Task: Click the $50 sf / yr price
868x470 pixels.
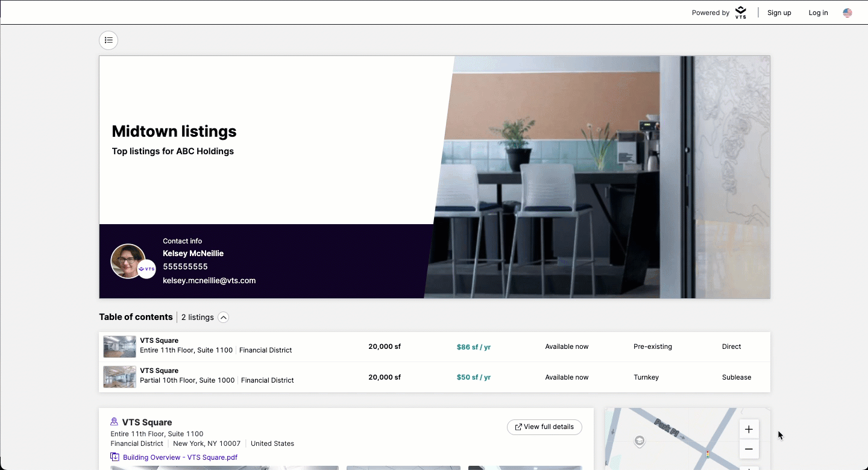Action: (474, 377)
